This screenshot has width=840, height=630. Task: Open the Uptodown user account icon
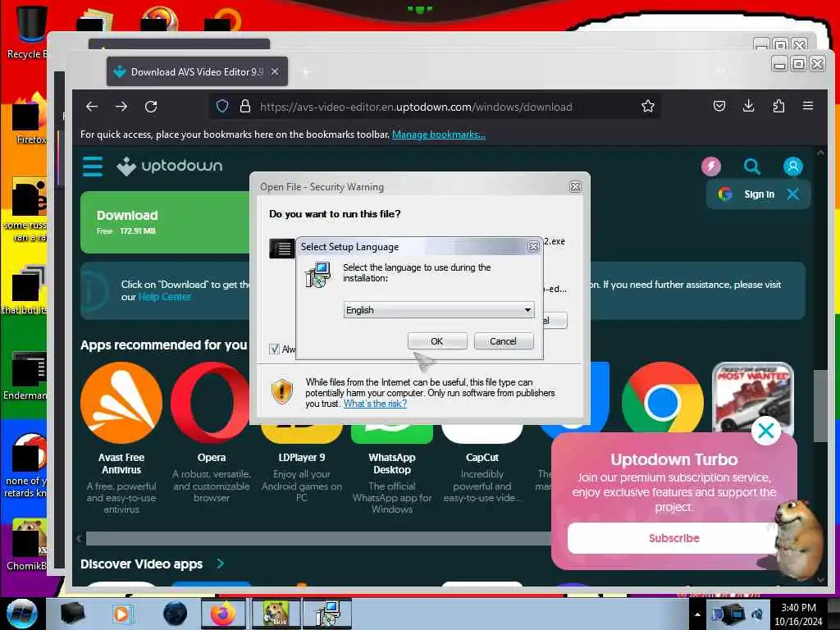pyautogui.click(x=793, y=166)
